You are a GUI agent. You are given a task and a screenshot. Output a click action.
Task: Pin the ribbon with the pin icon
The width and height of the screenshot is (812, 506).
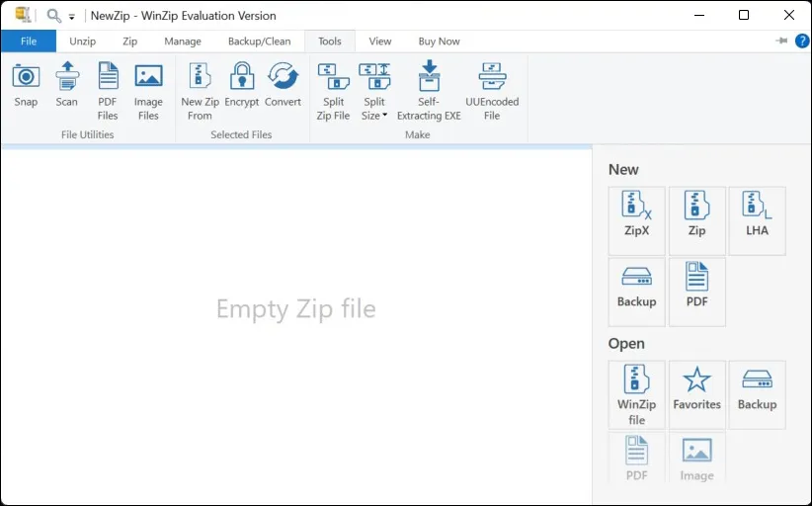tap(781, 41)
